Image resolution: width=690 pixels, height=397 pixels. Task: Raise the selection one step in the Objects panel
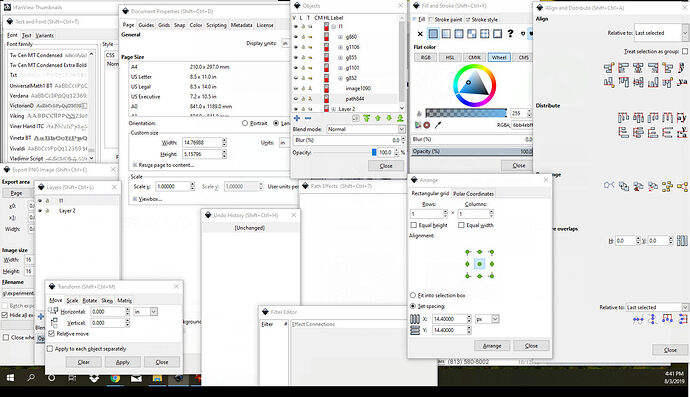pyautogui.click(x=378, y=118)
